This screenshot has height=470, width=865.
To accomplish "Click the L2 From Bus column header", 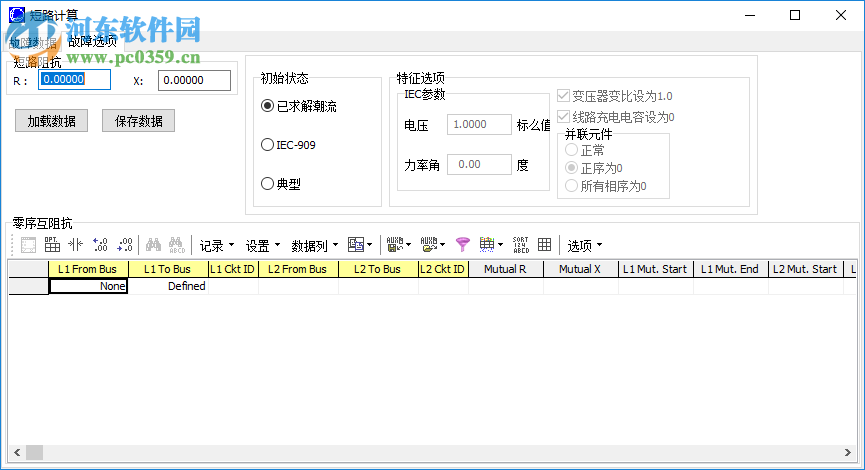I will pyautogui.click(x=298, y=269).
